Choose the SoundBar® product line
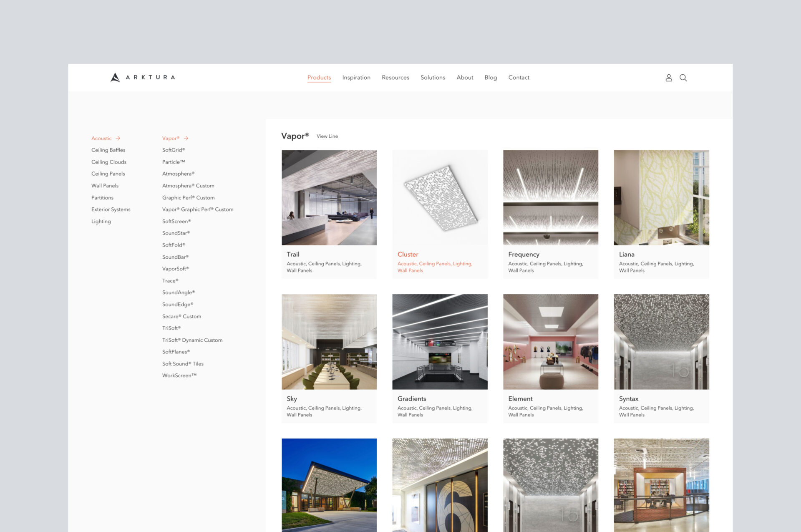 (x=175, y=257)
